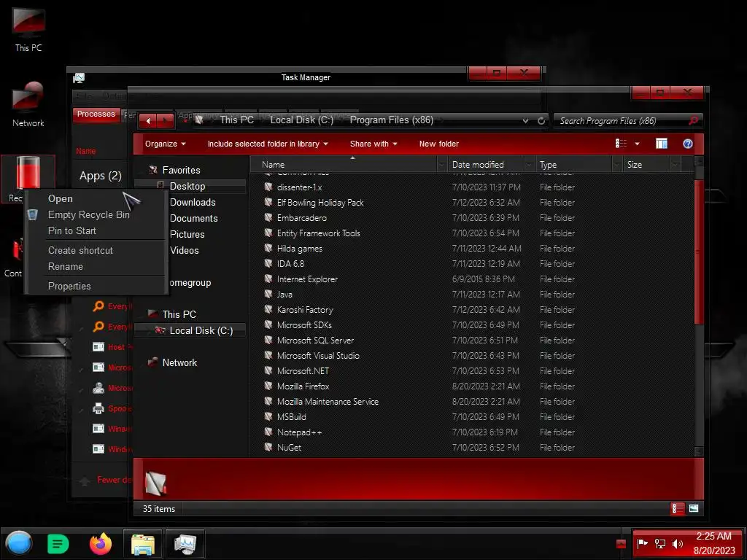Open the Type column filter dropdown
The width and height of the screenshot is (747, 560).
click(x=617, y=165)
